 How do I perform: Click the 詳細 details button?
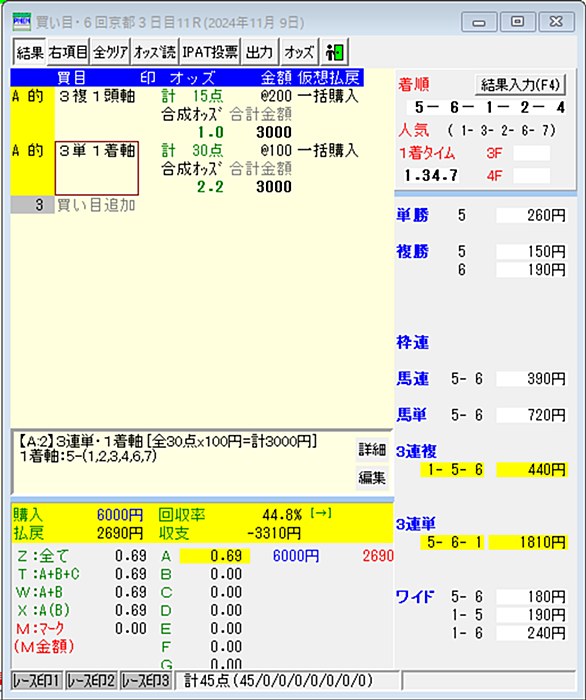coord(372,450)
